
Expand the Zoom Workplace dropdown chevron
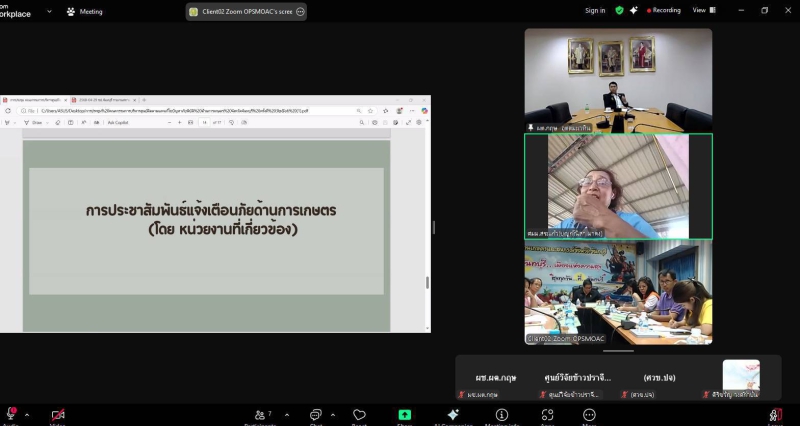[49, 11]
